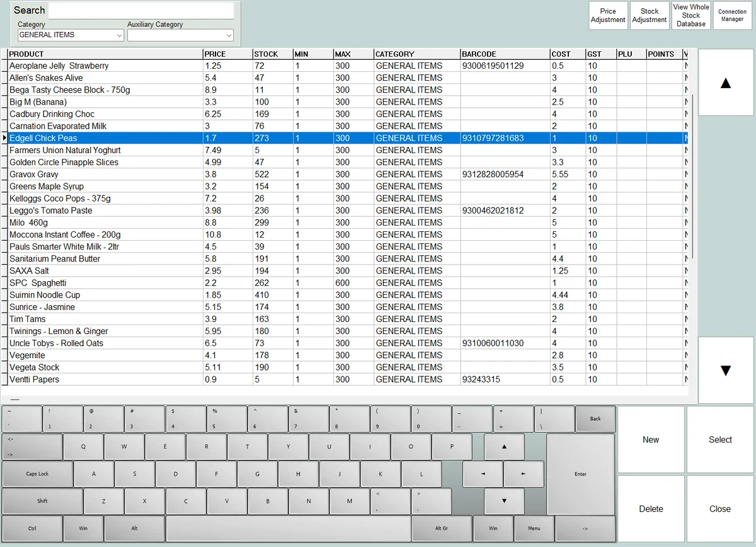Image resolution: width=756 pixels, height=547 pixels.
Task: Select the Aeroplane Jelly Strawberry row
Action: pyautogui.click(x=345, y=66)
